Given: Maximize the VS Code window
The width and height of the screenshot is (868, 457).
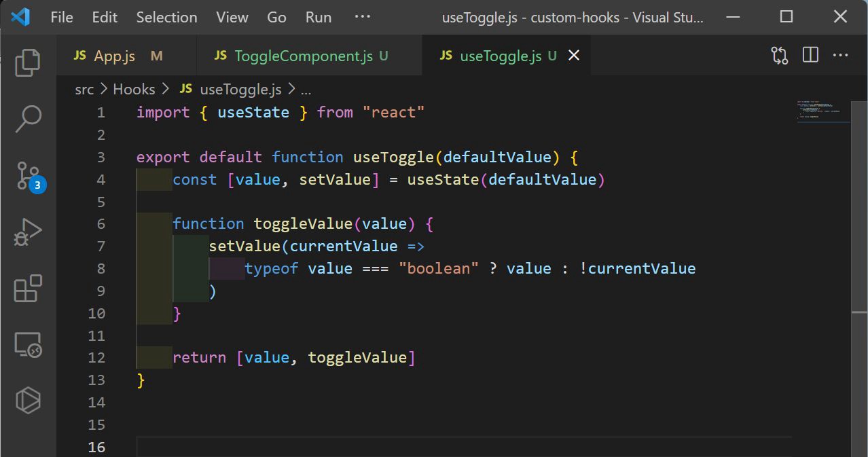Looking at the screenshot, I should 786,17.
